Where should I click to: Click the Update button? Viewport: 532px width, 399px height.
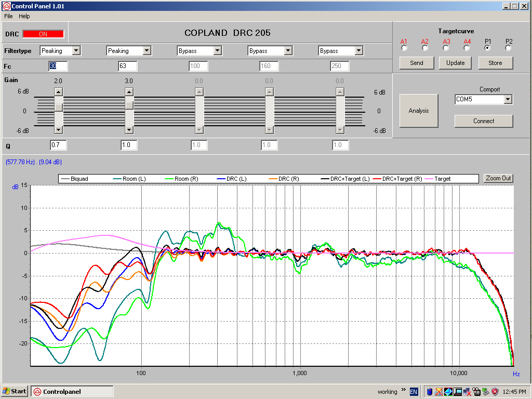pyautogui.click(x=455, y=63)
